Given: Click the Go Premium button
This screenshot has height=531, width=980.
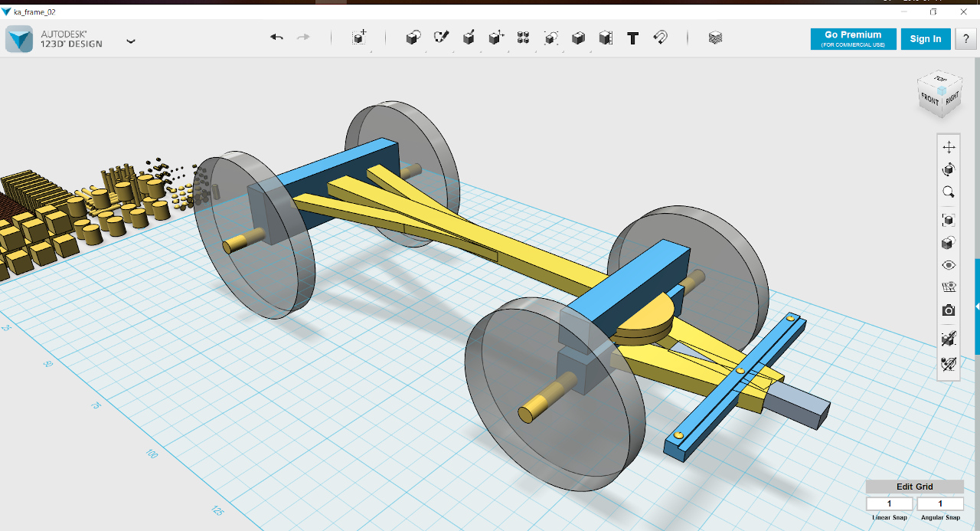Looking at the screenshot, I should coord(852,39).
